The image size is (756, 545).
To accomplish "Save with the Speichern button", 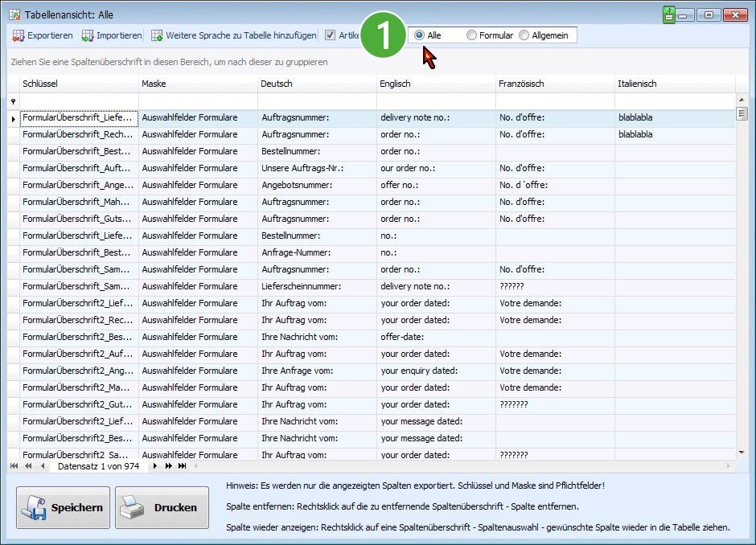I will [64, 507].
